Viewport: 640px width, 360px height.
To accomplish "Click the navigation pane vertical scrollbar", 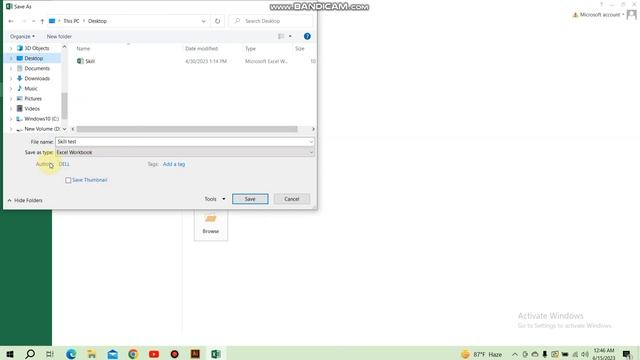I will click(64, 105).
